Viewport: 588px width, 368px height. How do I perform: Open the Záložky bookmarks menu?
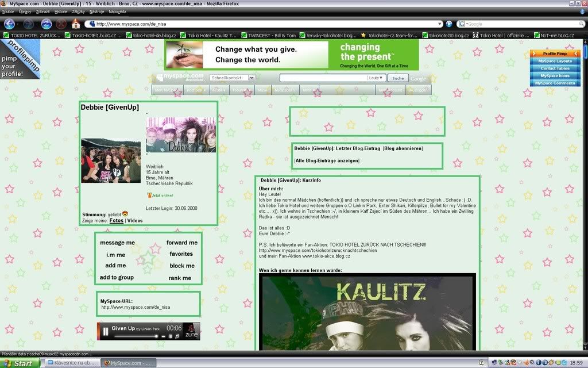(78, 11)
